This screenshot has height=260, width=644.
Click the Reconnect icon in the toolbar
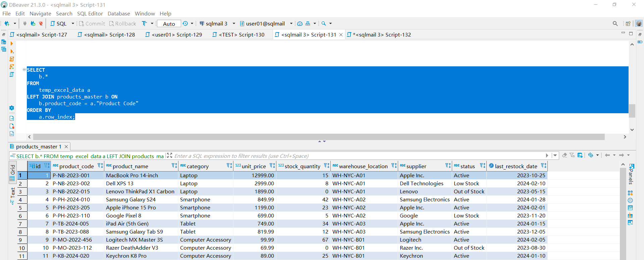33,23
